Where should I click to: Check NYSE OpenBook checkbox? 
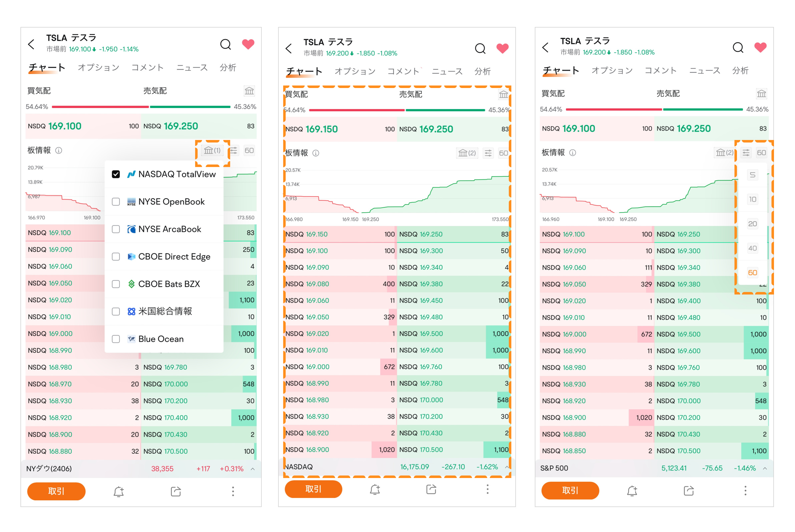(116, 202)
